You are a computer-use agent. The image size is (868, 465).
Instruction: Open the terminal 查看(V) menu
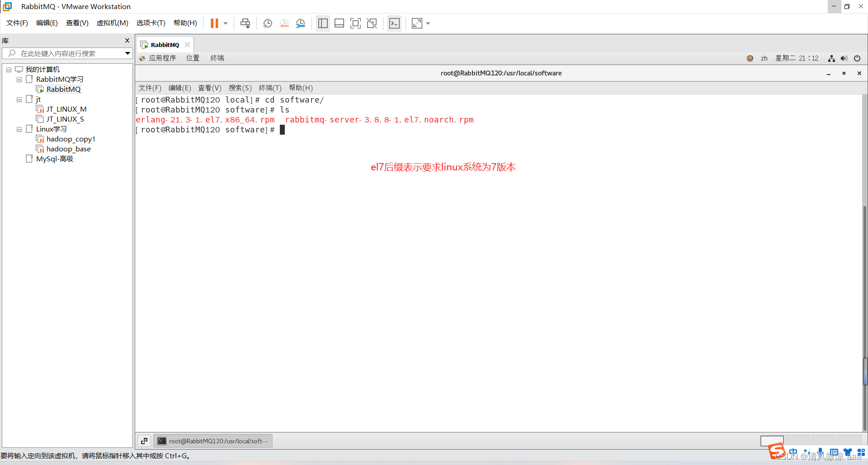[210, 88]
